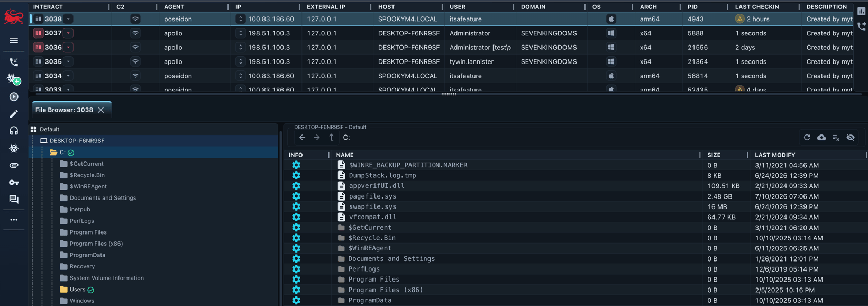Click sidebar biohazard payloads icon

pyautogui.click(x=14, y=148)
